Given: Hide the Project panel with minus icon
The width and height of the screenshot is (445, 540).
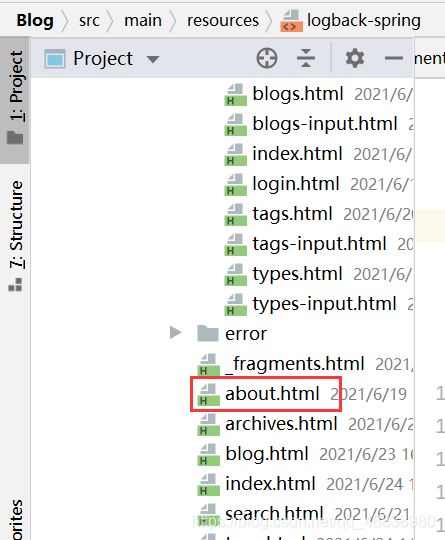Looking at the screenshot, I should coord(393,58).
